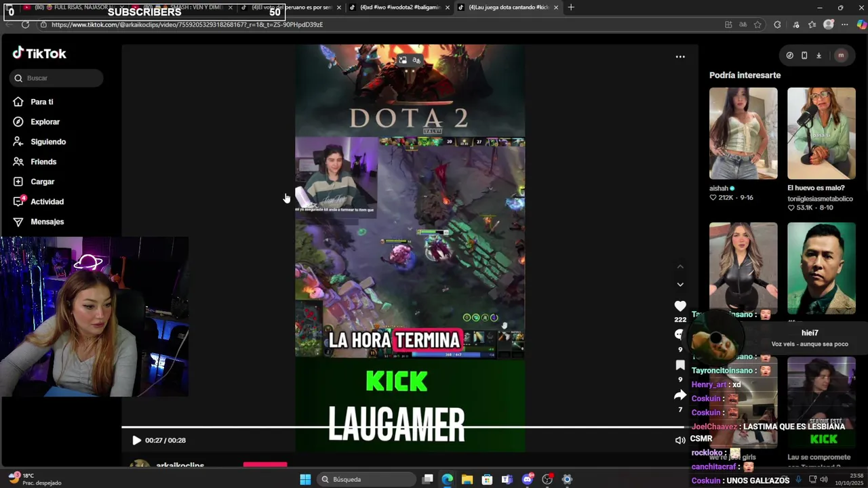Open Microsoft Store from the taskbar
868x488 pixels.
487,480
